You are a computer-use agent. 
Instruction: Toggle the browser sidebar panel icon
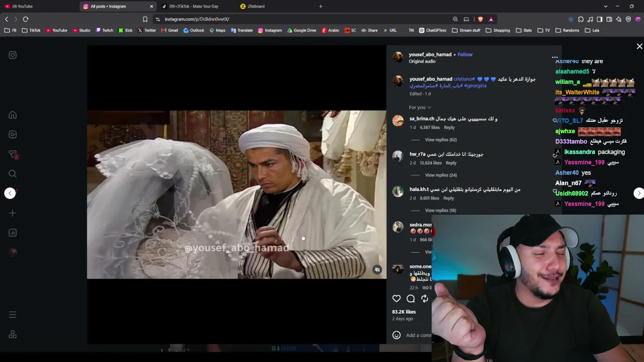pos(599,19)
